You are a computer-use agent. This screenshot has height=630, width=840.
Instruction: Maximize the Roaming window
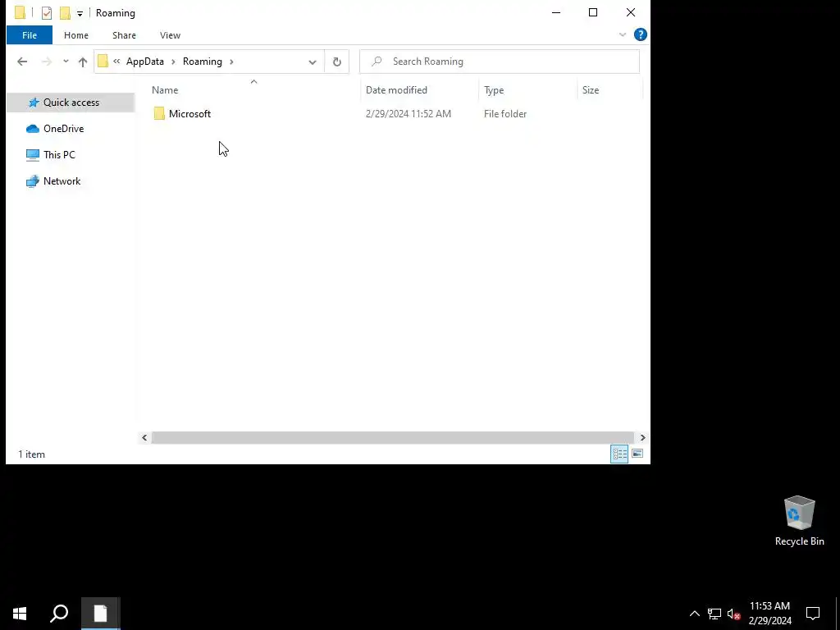click(x=593, y=13)
